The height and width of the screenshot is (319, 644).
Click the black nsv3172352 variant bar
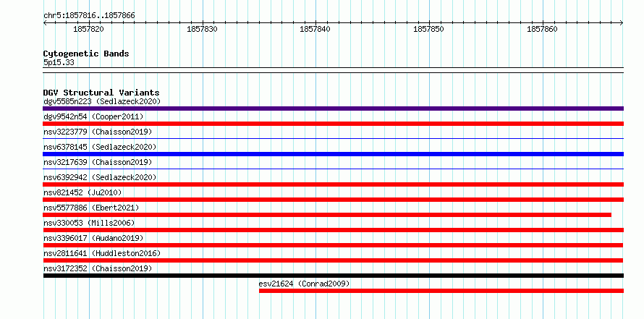333,276
